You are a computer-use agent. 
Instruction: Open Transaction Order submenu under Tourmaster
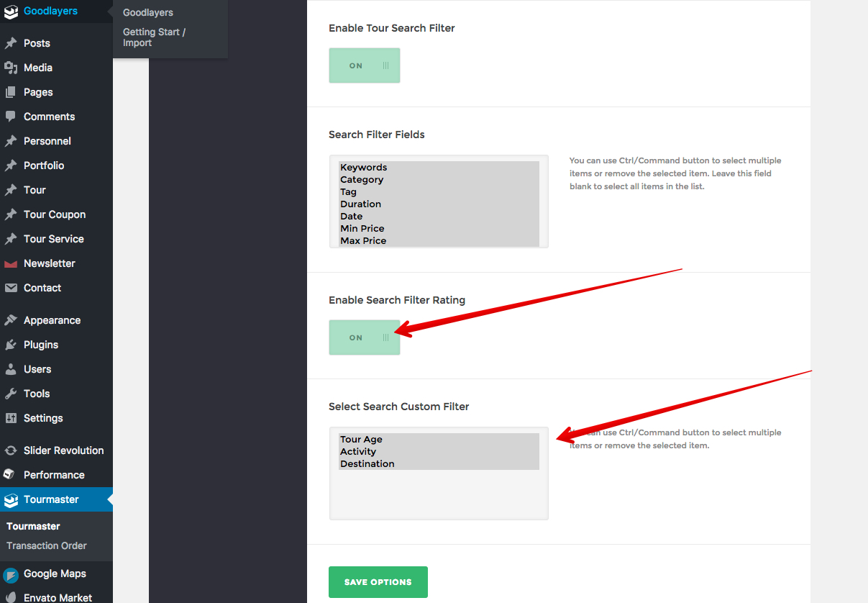pos(47,545)
